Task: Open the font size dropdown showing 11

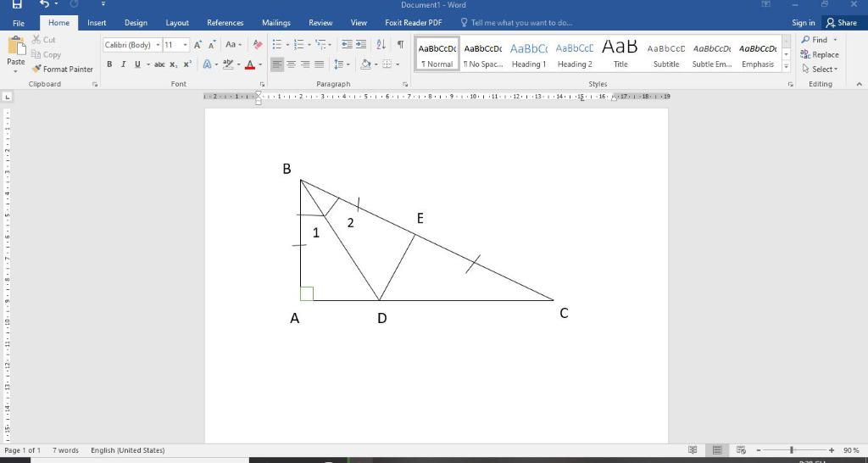Action: click(x=185, y=45)
